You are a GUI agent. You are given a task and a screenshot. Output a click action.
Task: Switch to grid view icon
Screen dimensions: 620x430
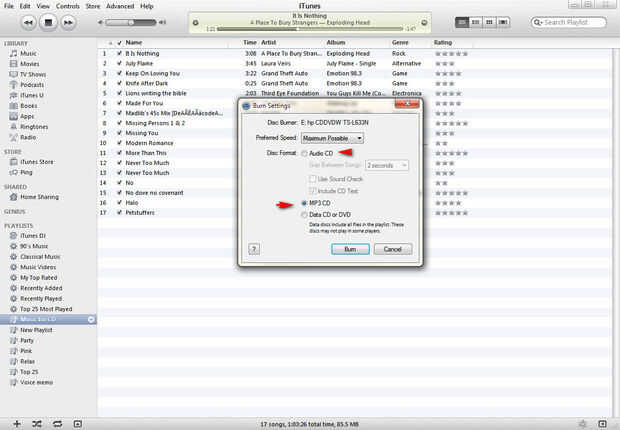click(489, 22)
